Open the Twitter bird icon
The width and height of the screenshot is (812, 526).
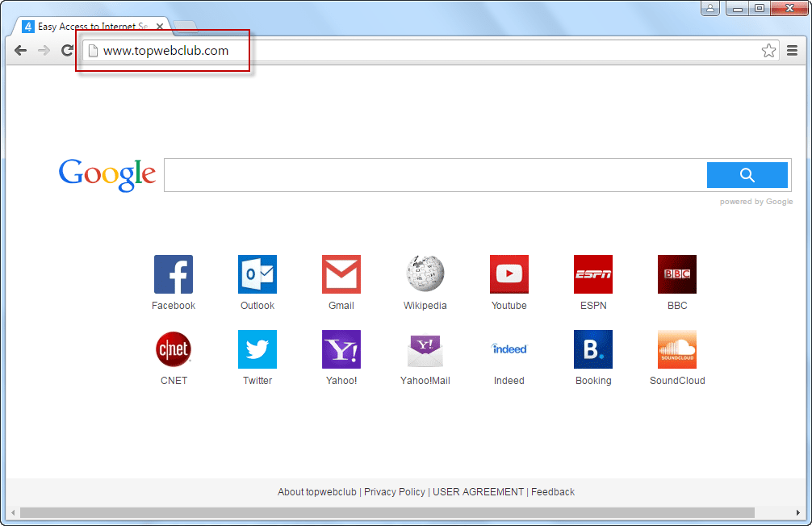coord(257,349)
